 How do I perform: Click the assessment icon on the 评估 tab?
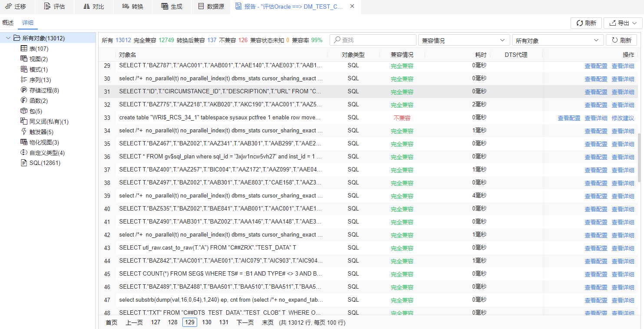click(47, 7)
